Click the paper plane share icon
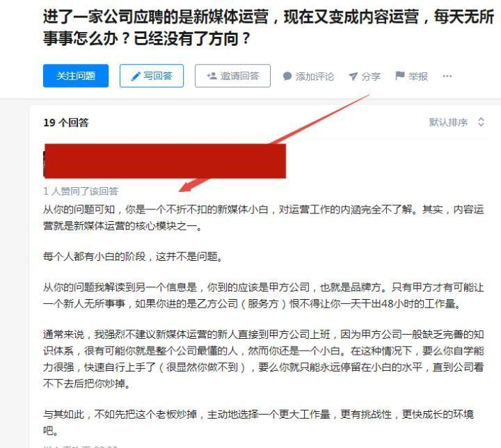This screenshot has width=501, height=448. (x=353, y=77)
